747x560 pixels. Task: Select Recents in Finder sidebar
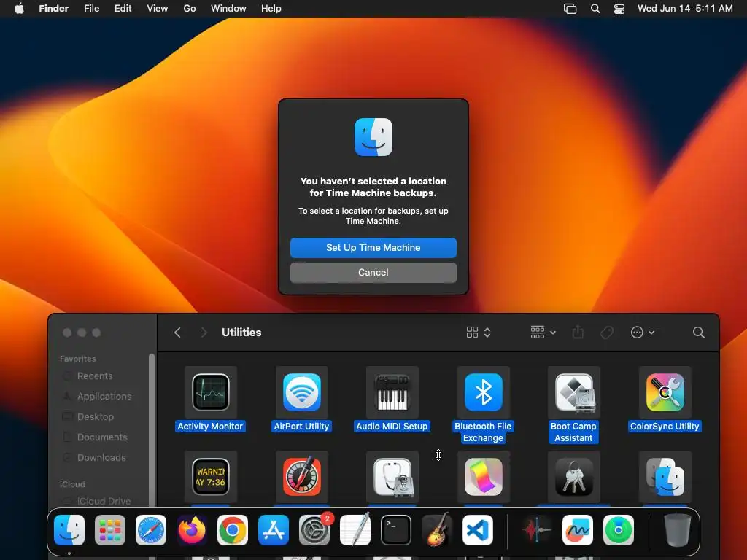click(x=95, y=376)
